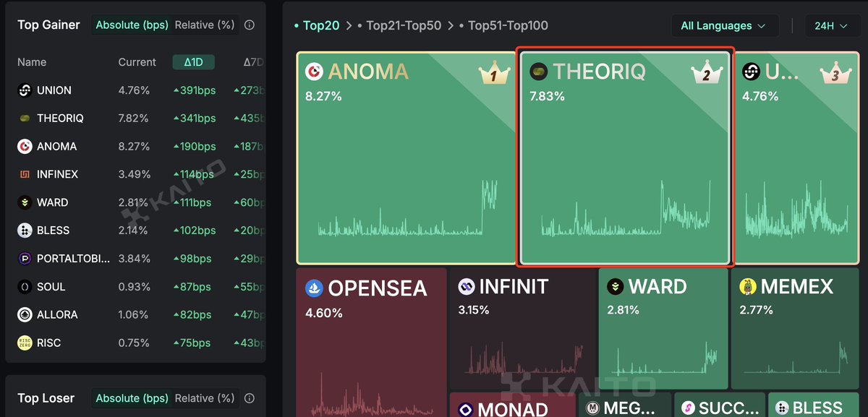Click the rank 3 crown badge
Screen dimensions: 868x417
pyautogui.click(x=834, y=74)
